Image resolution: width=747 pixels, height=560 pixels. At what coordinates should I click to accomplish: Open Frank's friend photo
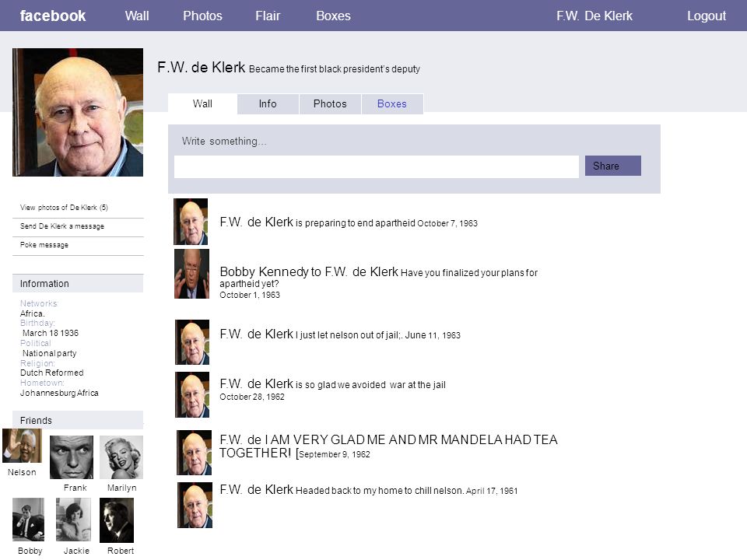point(72,457)
